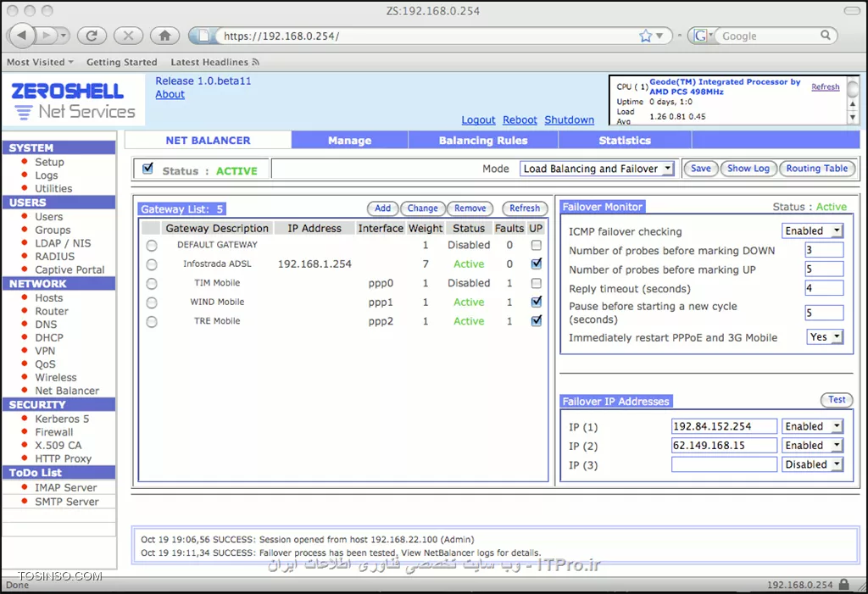868x594 pixels.
Task: Click the Show Log button
Action: click(748, 169)
